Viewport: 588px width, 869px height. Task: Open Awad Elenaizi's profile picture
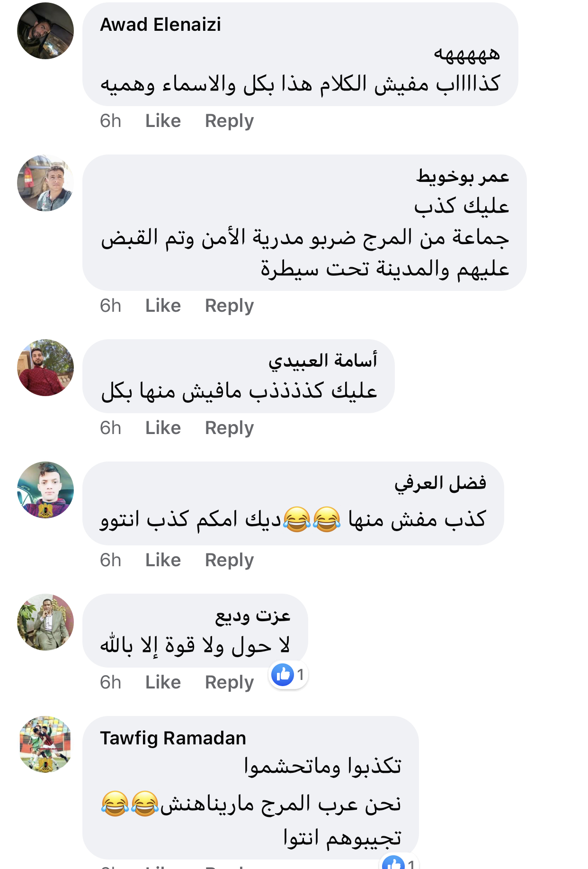click(x=45, y=31)
